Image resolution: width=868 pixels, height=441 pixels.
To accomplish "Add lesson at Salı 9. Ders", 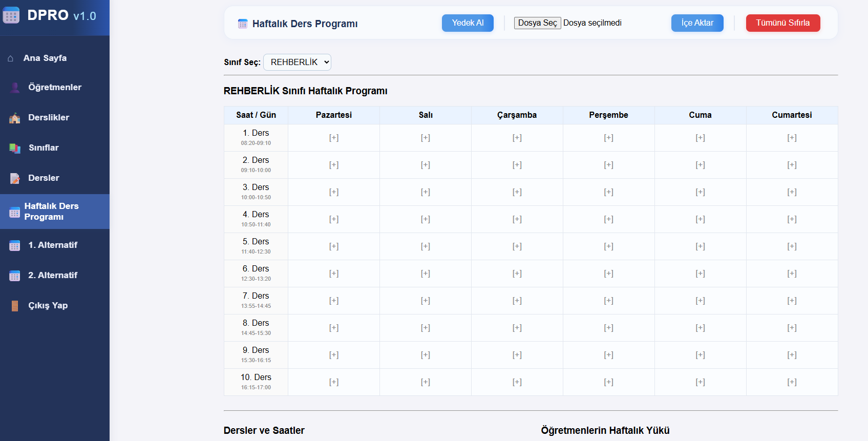I will point(426,355).
